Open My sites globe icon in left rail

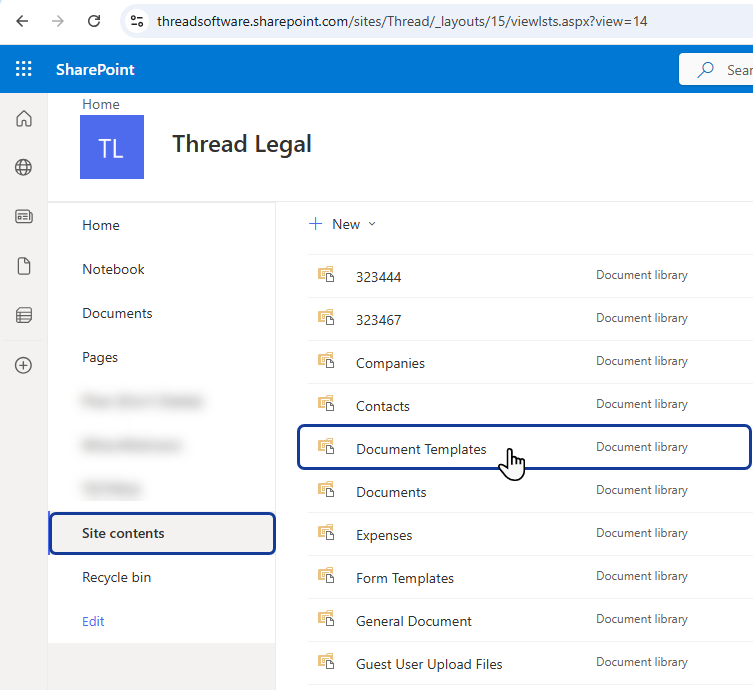click(24, 167)
